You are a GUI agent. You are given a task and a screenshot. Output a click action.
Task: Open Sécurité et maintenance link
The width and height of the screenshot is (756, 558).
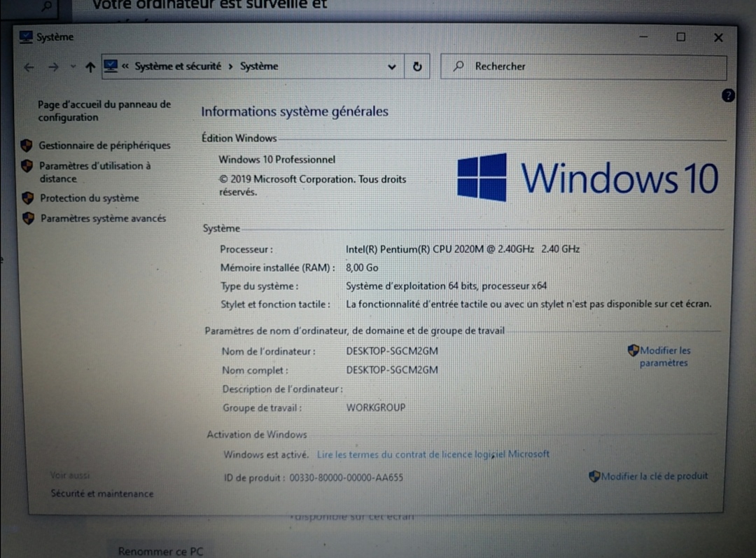102,494
